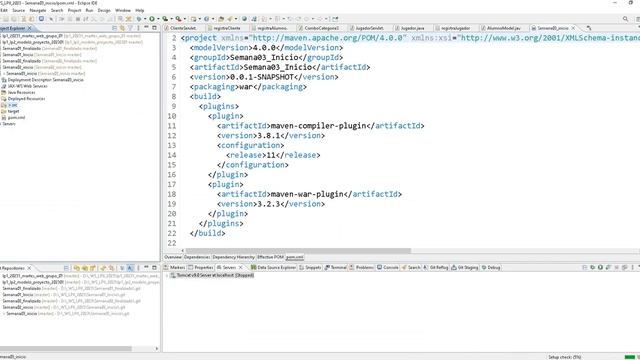Select the pom.xml source tab at bottom

pyautogui.click(x=294, y=257)
